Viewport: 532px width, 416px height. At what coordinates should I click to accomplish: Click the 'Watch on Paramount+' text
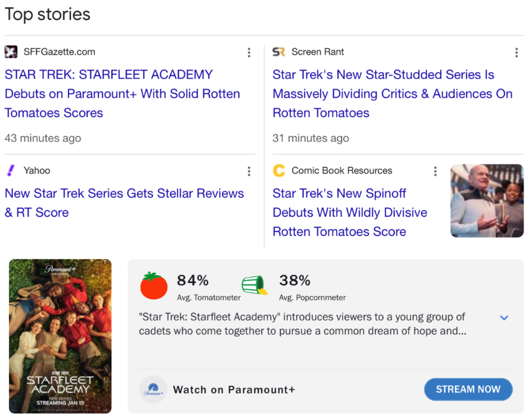[233, 390]
